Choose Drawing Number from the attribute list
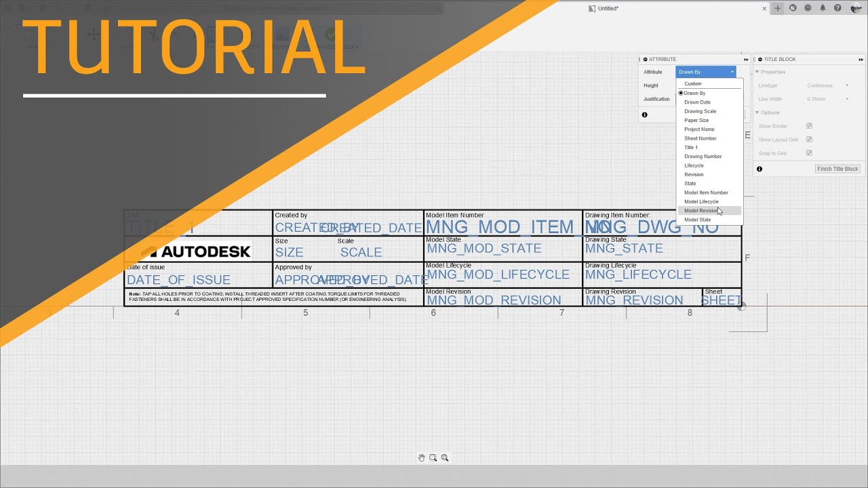The height and width of the screenshot is (488, 868). click(709, 157)
